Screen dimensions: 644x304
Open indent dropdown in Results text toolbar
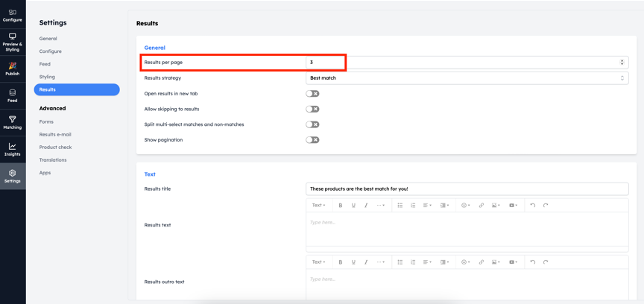[444, 206]
